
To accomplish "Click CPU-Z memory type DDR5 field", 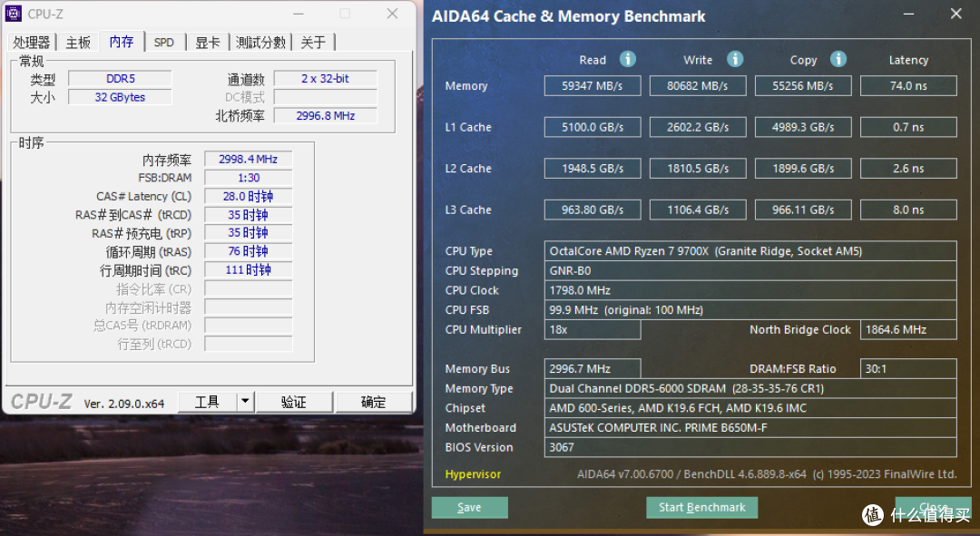I will coord(120,79).
